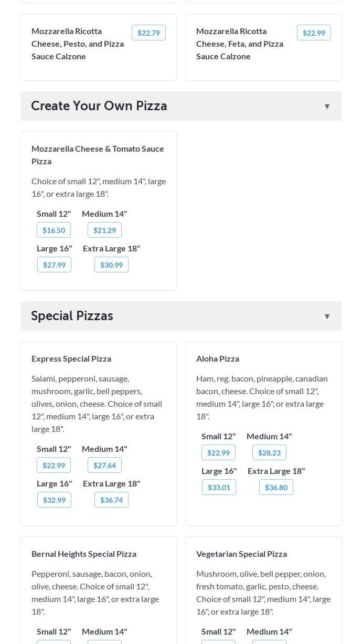This screenshot has width=362, height=644.
Task: Add Medium Express Special Pizza at $27.64
Action: [104, 465]
